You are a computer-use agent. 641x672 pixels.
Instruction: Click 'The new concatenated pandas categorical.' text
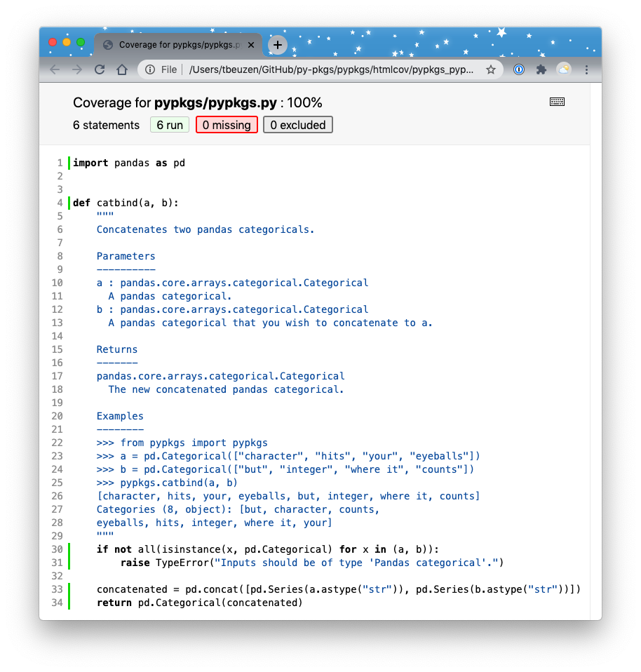coord(226,389)
